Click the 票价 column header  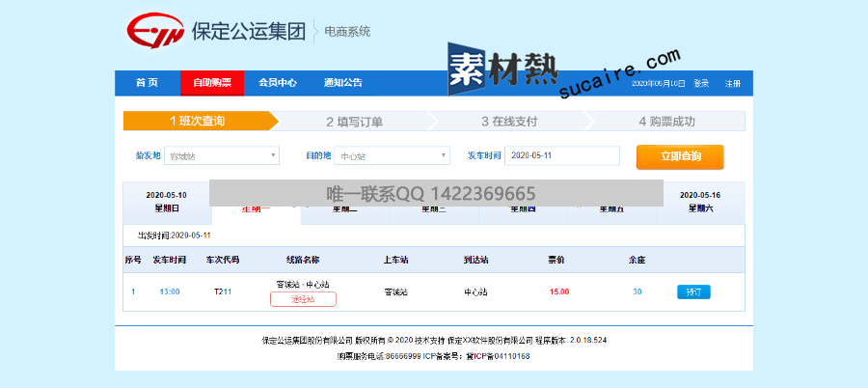[x=556, y=260]
